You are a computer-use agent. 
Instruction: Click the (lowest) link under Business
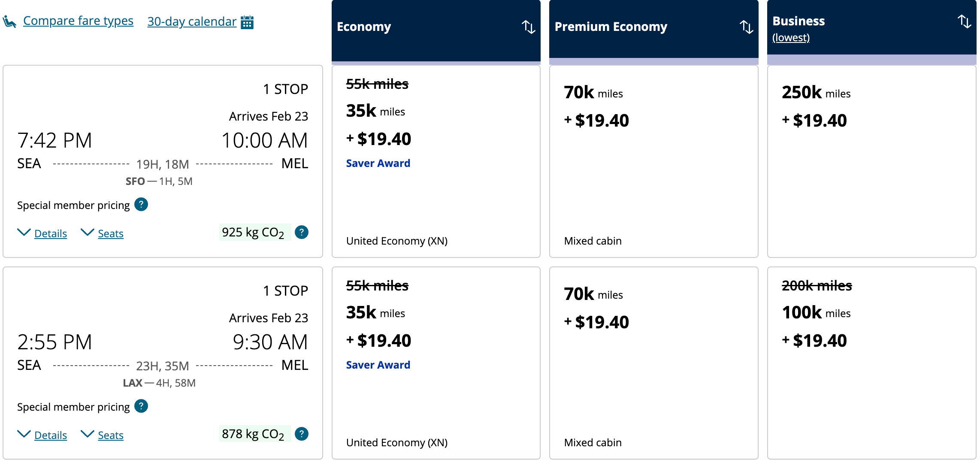(x=791, y=38)
